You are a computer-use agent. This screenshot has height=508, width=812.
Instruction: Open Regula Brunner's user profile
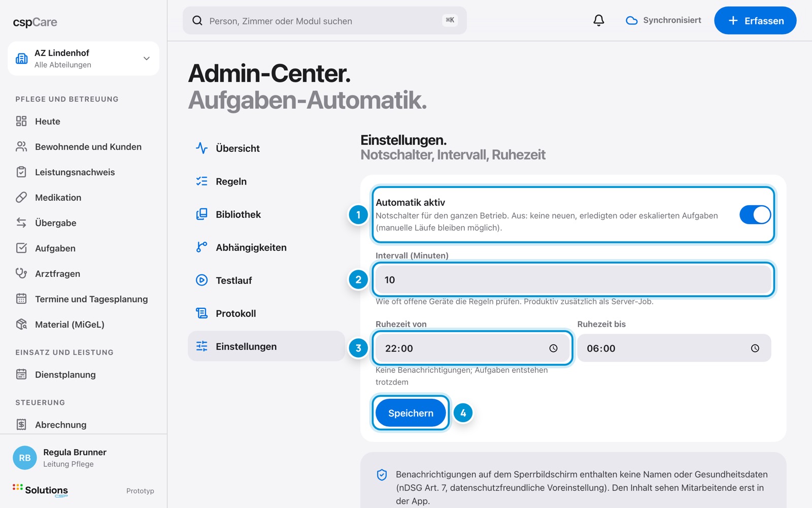coord(83,458)
